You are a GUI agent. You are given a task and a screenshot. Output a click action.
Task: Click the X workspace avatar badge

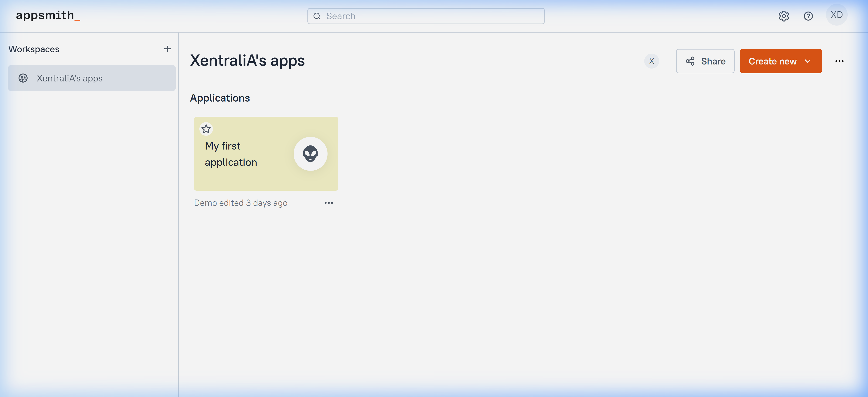(652, 61)
